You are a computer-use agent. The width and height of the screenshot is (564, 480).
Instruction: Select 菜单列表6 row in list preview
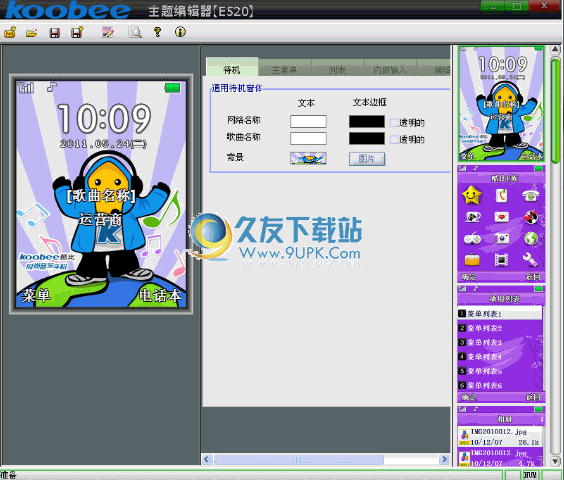click(500, 385)
